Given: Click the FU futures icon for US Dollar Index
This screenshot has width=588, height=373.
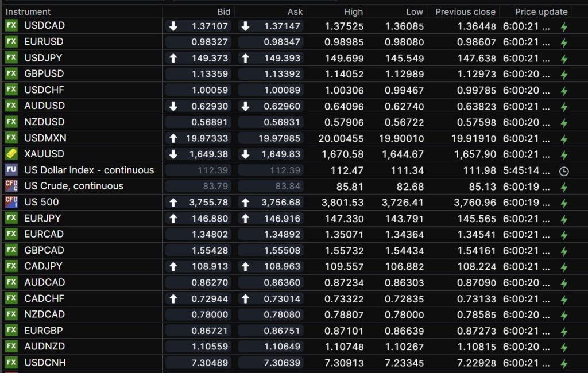Looking at the screenshot, I should tap(11, 170).
